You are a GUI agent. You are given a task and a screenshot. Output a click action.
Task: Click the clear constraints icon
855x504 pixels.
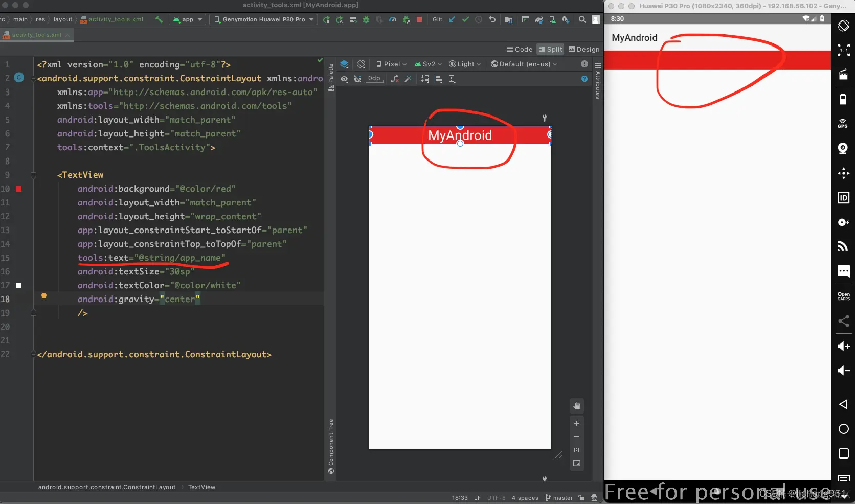click(x=395, y=79)
